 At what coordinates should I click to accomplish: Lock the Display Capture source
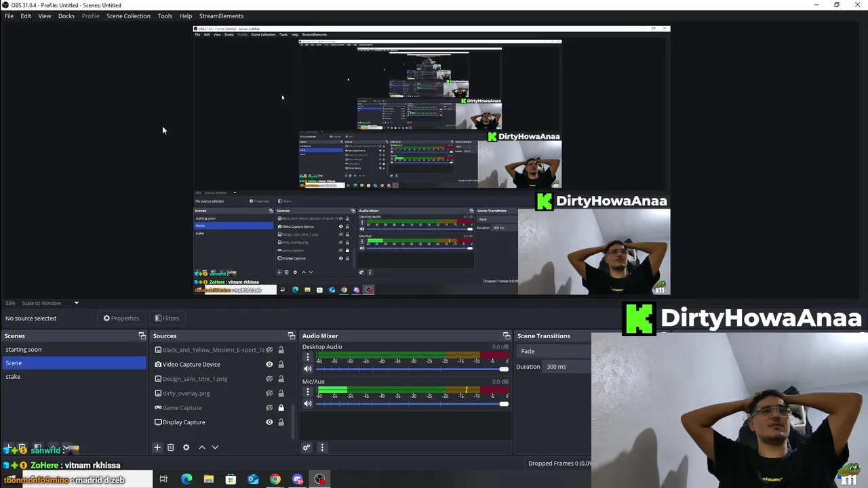click(281, 422)
